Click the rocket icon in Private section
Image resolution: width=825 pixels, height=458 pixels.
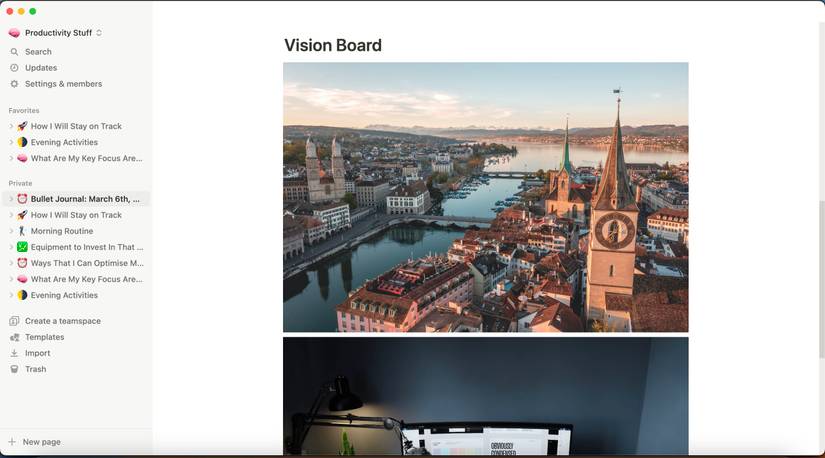coord(22,215)
